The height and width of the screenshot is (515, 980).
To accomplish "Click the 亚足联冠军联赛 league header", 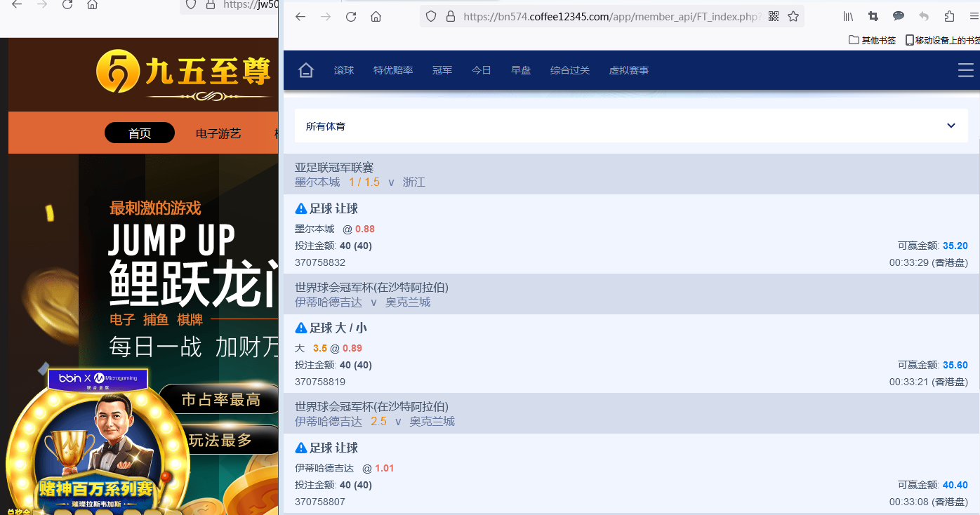I will [334, 167].
